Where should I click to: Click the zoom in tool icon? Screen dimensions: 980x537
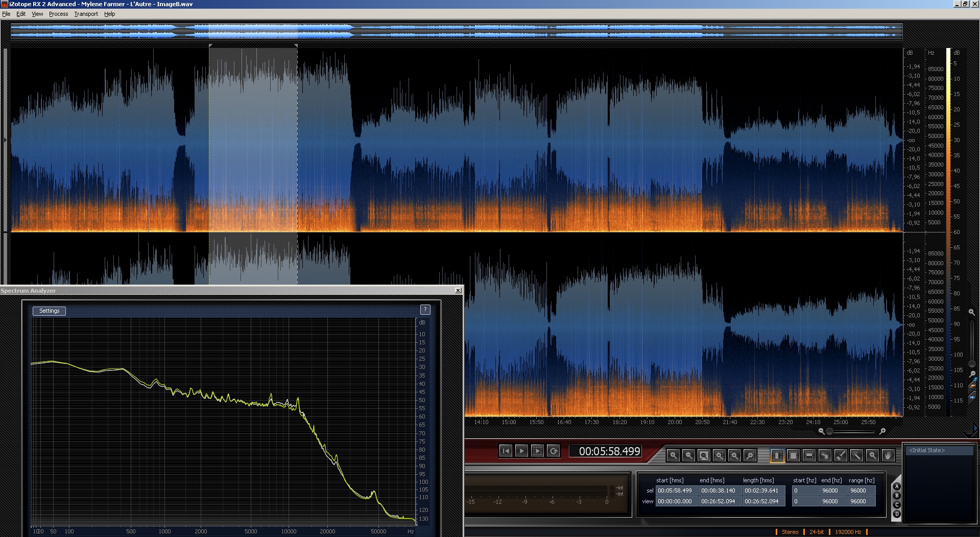click(673, 455)
